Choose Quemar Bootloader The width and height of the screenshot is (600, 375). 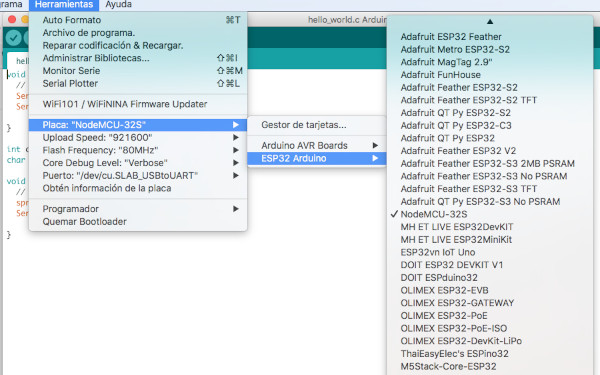(x=138, y=221)
